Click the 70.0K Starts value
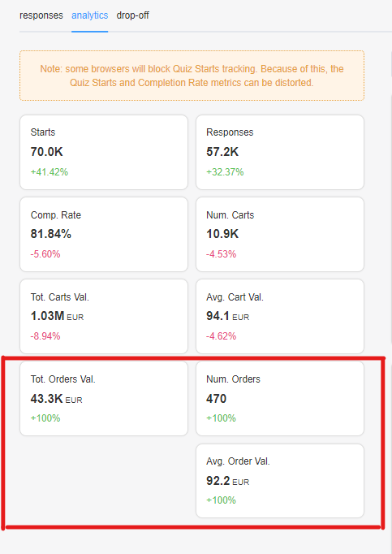 46,152
